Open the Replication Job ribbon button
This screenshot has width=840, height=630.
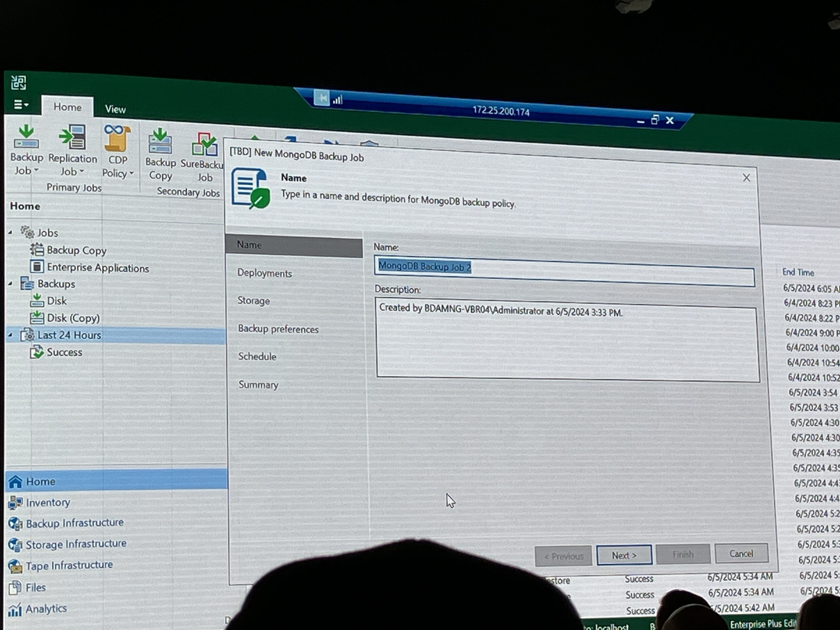coord(73,151)
